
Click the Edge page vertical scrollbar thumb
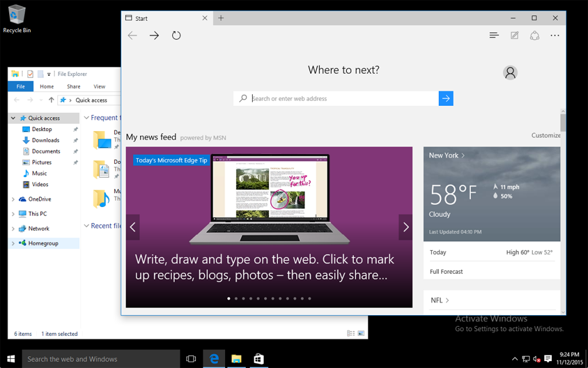[563, 122]
